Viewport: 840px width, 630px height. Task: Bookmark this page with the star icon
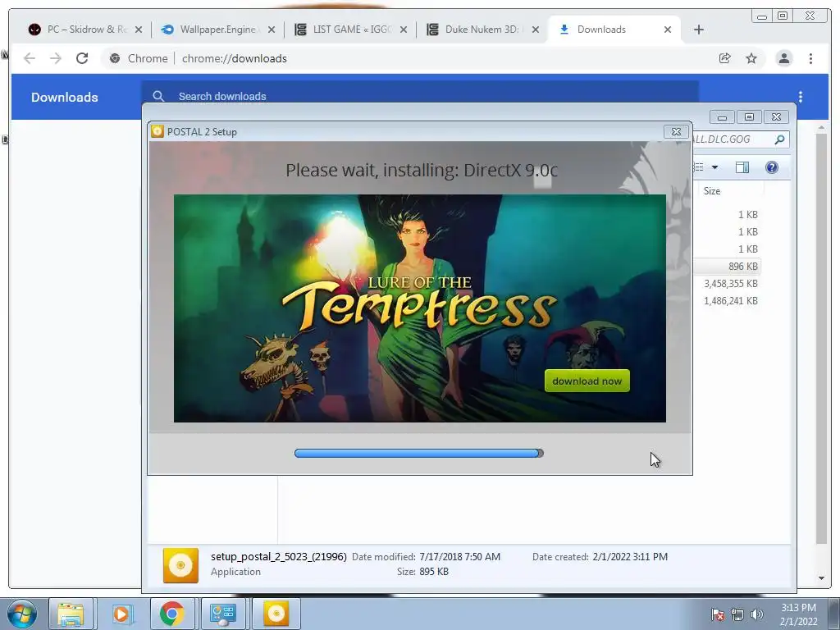click(x=751, y=58)
